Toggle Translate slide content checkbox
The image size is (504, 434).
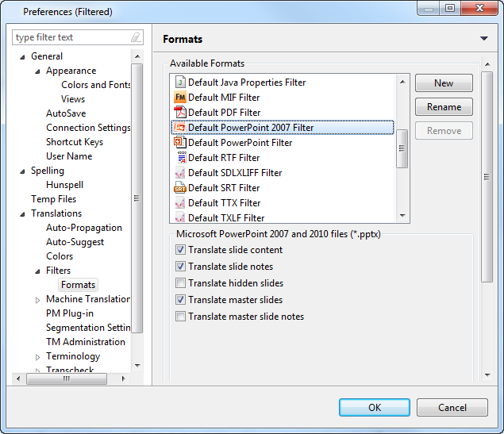pos(180,250)
